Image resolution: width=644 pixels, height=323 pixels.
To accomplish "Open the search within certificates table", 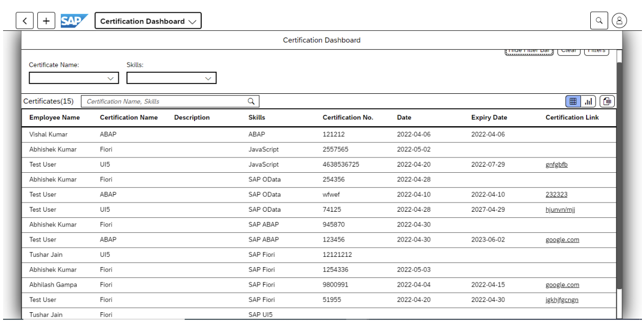I will click(x=250, y=101).
